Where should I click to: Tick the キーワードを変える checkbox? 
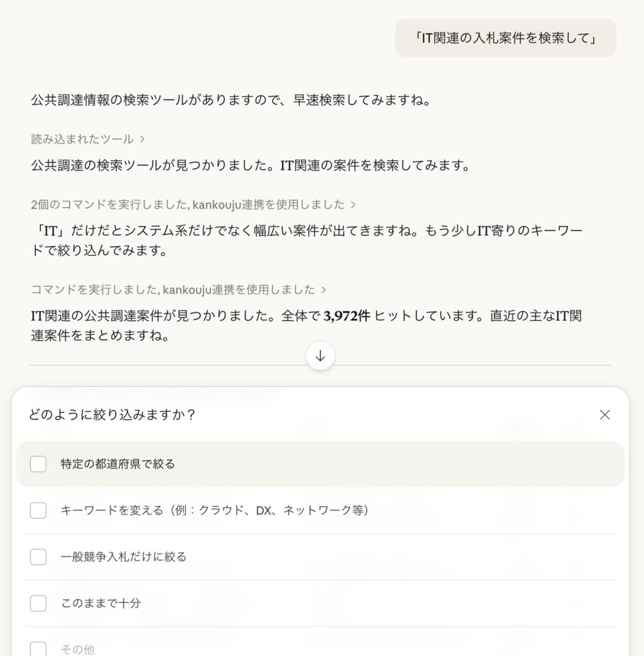[38, 511]
